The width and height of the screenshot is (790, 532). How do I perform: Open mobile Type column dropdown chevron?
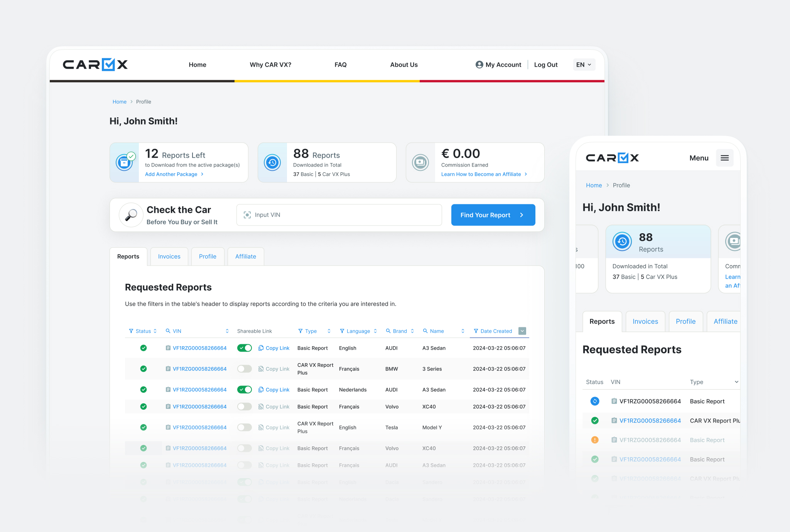[736, 382]
